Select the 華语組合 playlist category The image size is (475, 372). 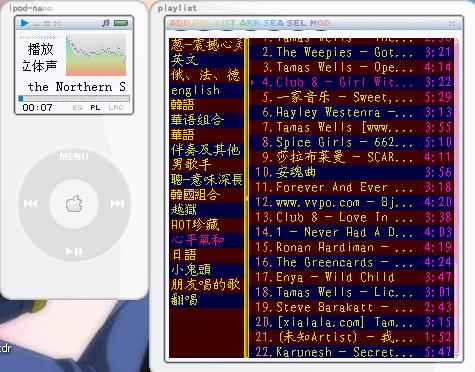coord(207,120)
